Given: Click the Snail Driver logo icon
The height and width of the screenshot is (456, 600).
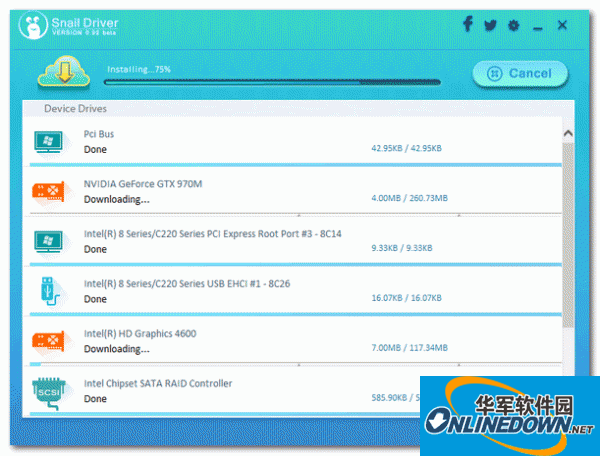Looking at the screenshot, I should 33,25.
